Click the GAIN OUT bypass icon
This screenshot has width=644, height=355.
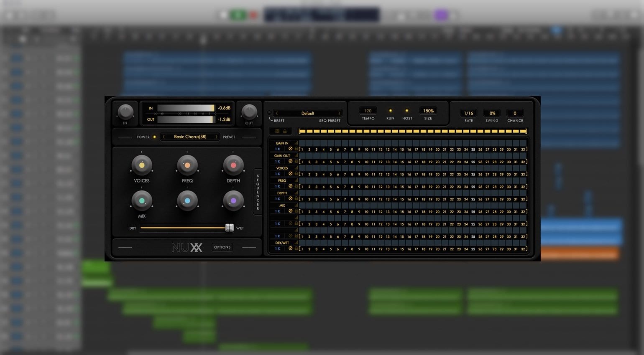290,161
